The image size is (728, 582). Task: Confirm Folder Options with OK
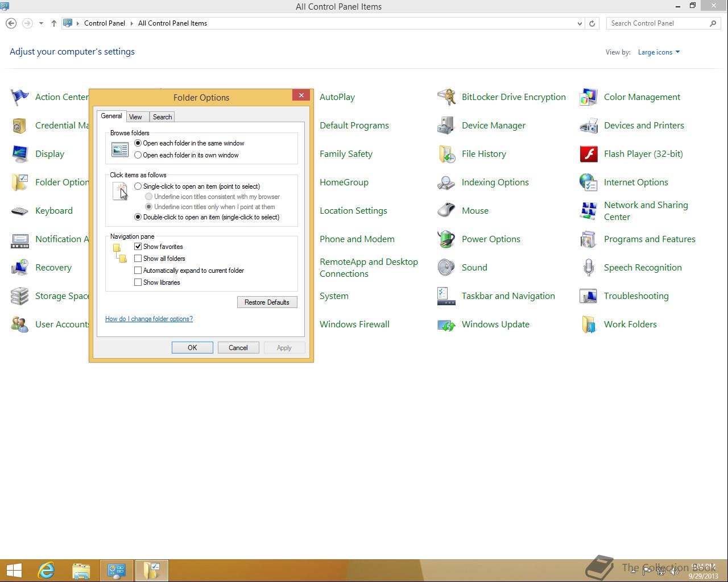192,348
